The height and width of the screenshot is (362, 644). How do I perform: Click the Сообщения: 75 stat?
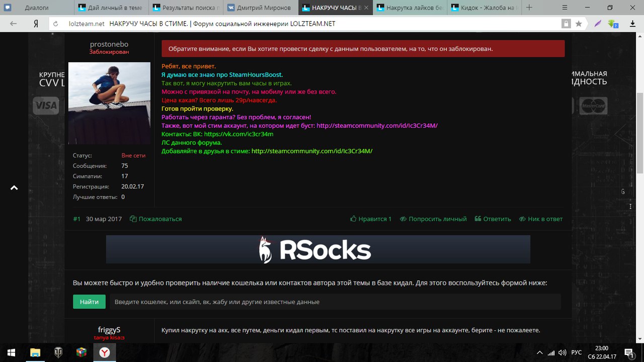click(x=109, y=165)
